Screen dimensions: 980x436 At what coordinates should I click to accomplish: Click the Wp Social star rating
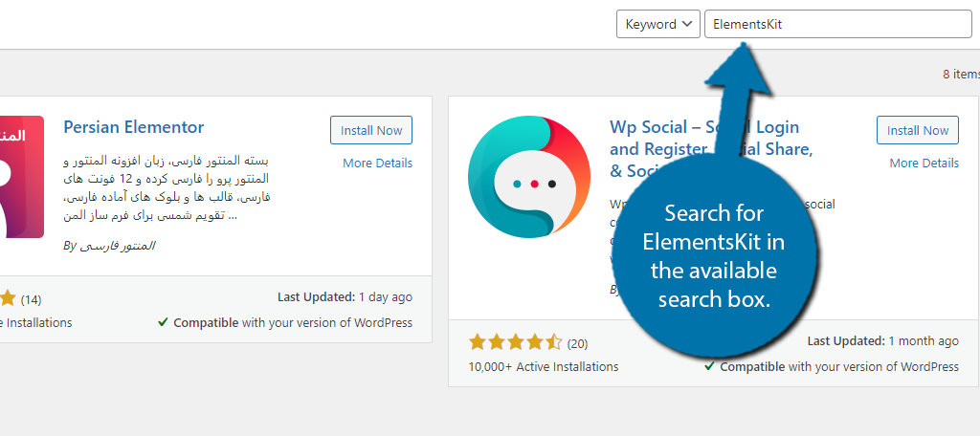coord(516,342)
